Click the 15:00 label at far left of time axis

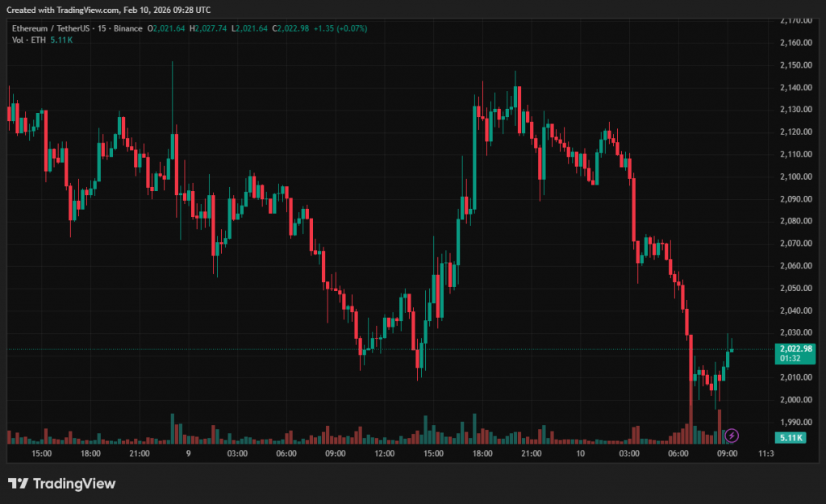pyautogui.click(x=41, y=454)
